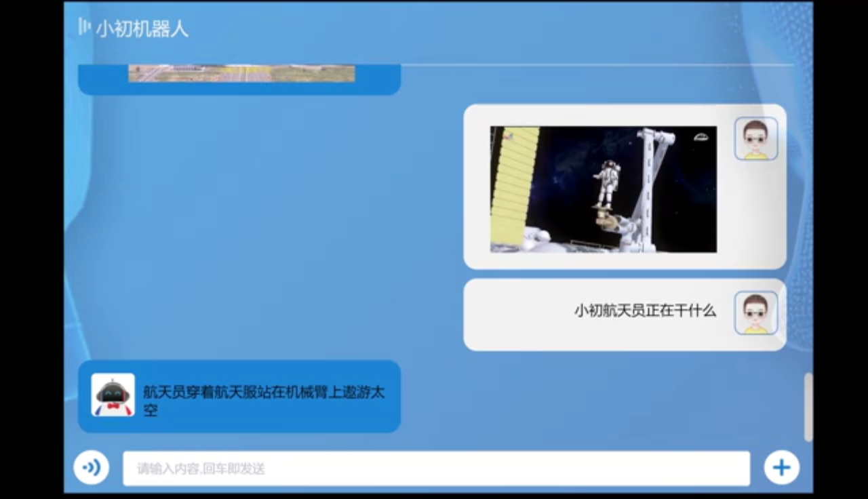This screenshot has width=868, height=499.
Task: Open the astronaut spacewalk image
Action: 603,189
